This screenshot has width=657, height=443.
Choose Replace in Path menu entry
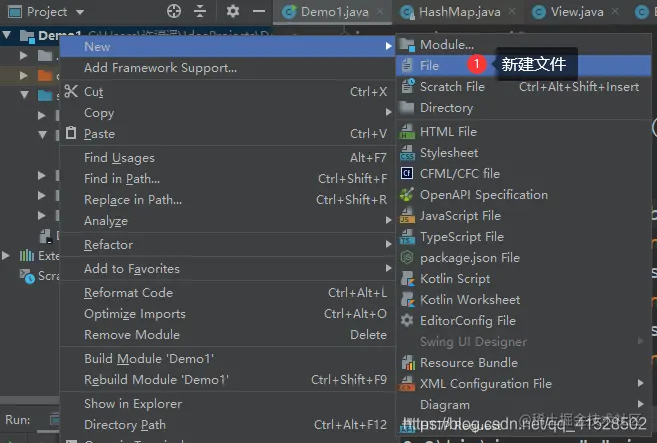click(x=228, y=199)
